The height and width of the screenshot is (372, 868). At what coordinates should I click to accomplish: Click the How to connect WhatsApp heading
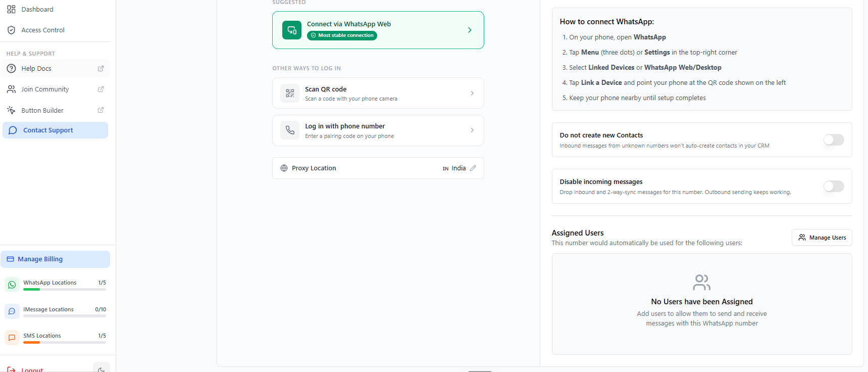coord(607,22)
